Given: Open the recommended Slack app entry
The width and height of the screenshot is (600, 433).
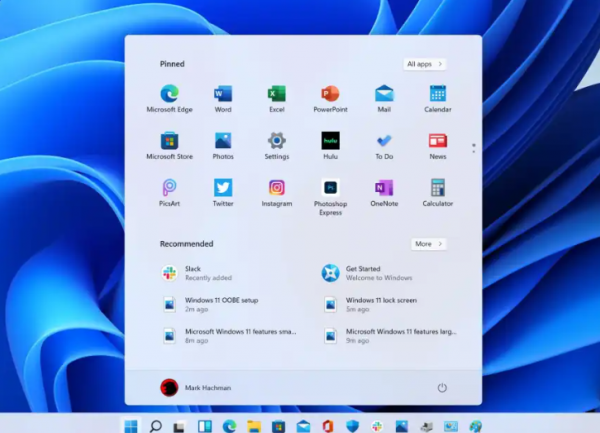Looking at the screenshot, I should (x=192, y=273).
